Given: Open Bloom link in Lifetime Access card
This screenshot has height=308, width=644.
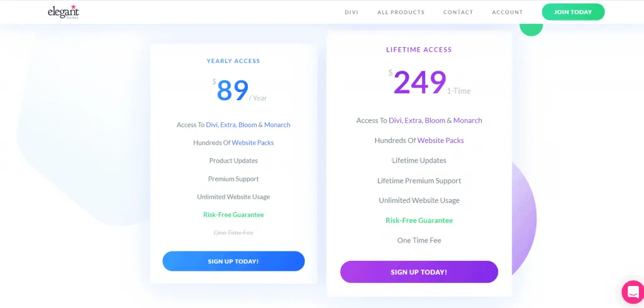Looking at the screenshot, I should pyautogui.click(x=435, y=120).
